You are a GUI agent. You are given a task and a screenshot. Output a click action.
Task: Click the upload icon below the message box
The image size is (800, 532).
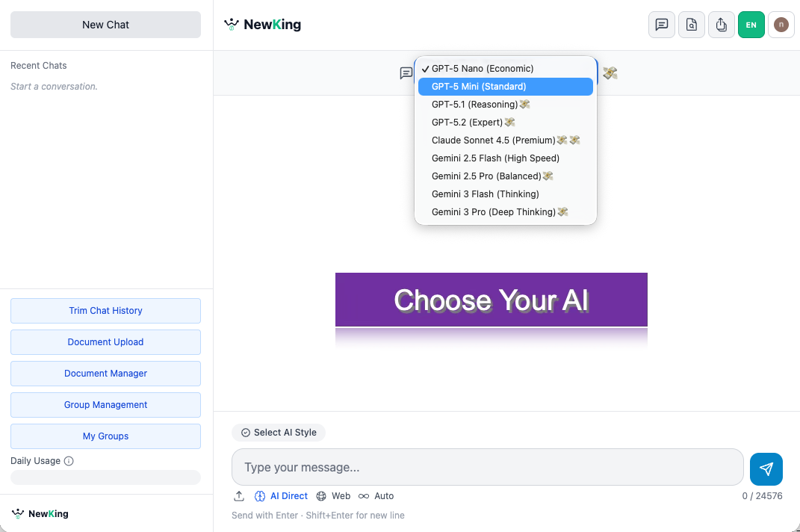tap(239, 495)
